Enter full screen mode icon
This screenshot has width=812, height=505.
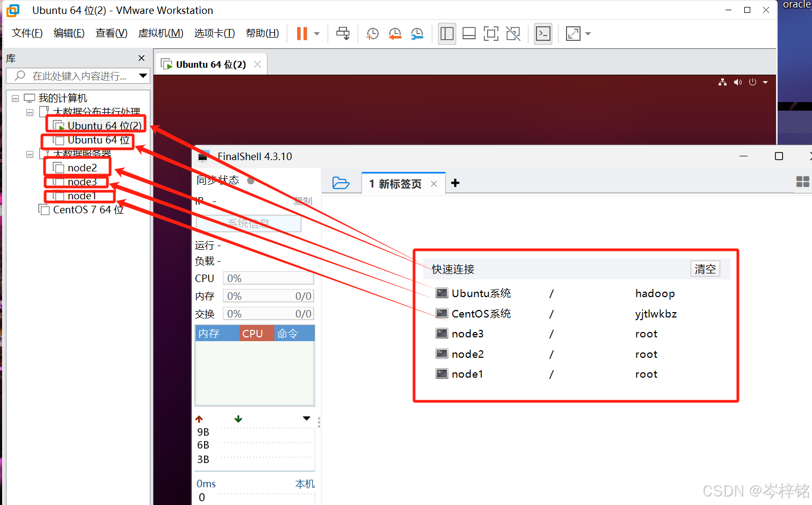pyautogui.click(x=491, y=34)
